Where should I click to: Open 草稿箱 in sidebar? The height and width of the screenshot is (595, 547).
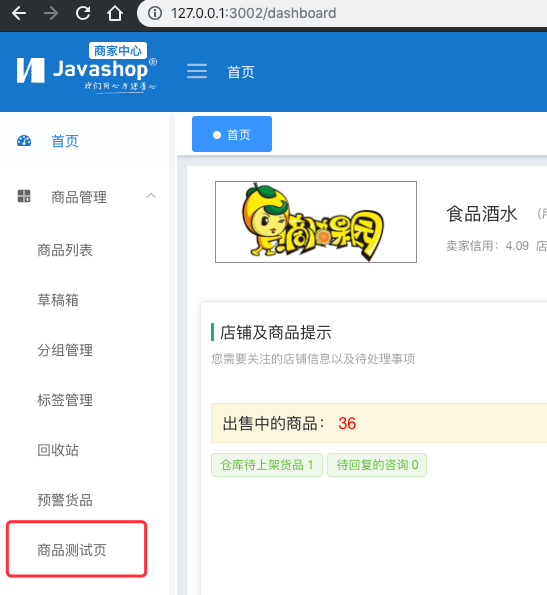coord(58,300)
